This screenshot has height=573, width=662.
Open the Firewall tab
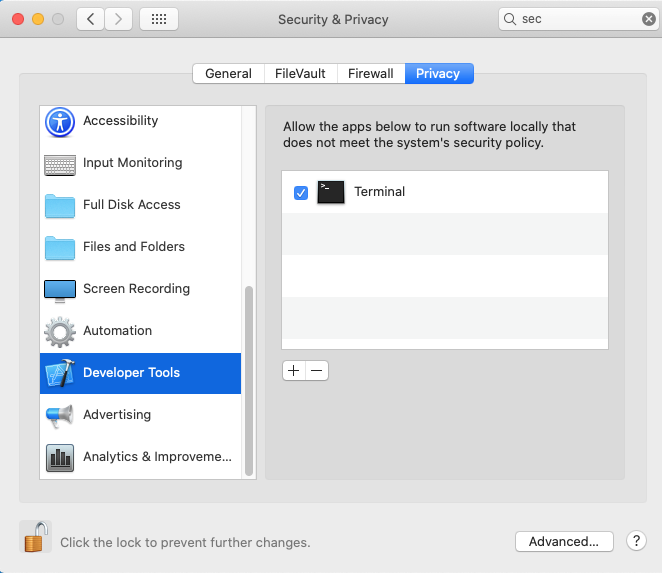371,73
